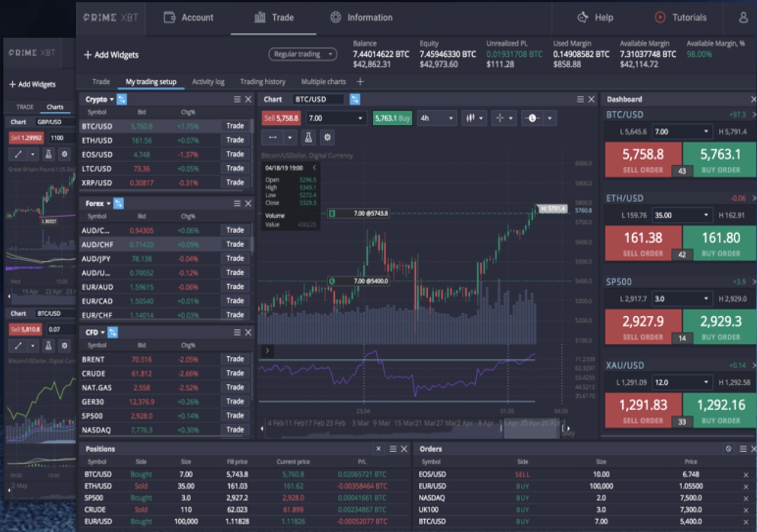The image size is (757, 532).
Task: Open the Trade tab in top navigation
Action: (x=274, y=18)
